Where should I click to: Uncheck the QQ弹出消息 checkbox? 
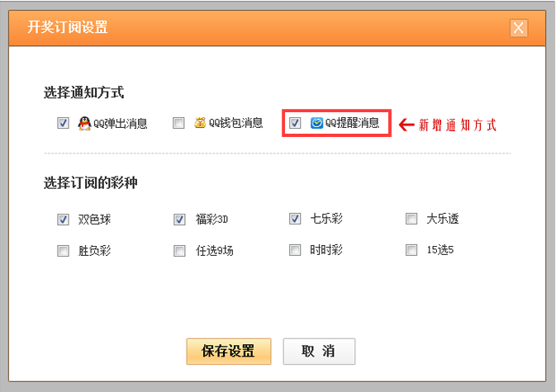click(63, 123)
